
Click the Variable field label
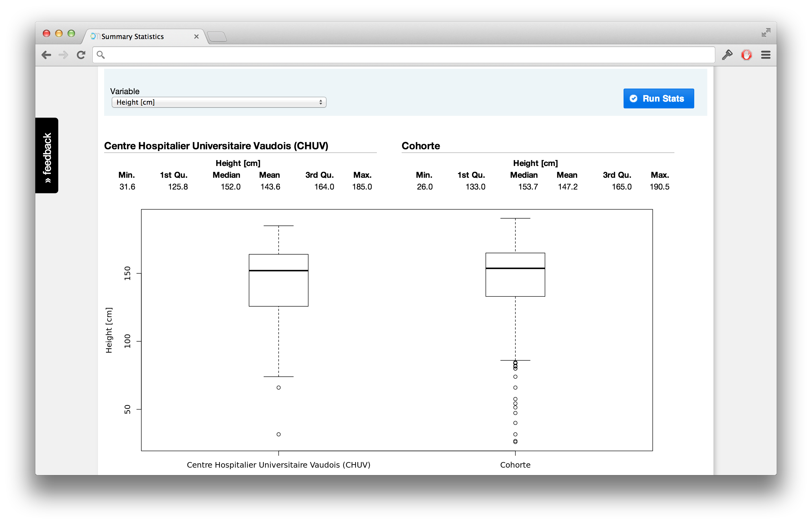(x=125, y=91)
